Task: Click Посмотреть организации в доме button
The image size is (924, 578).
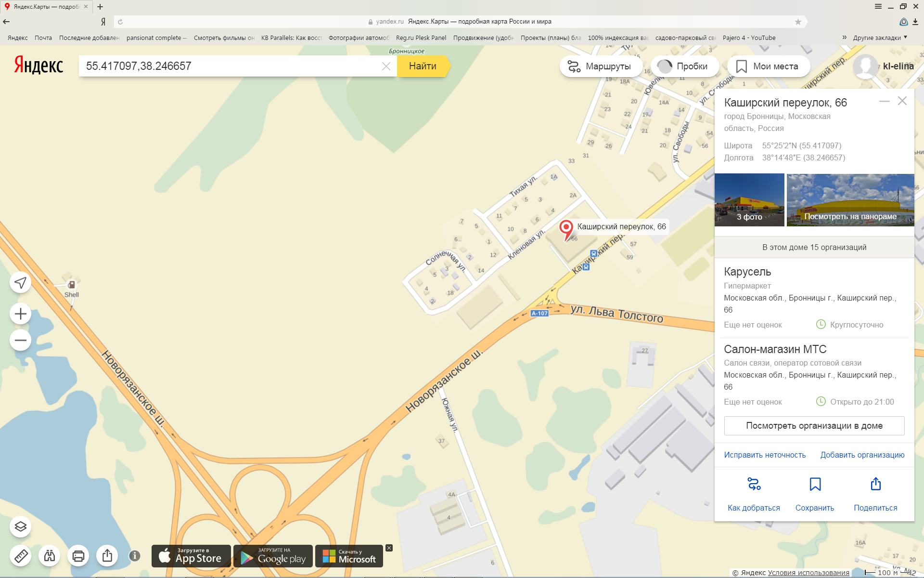Action: (x=814, y=426)
